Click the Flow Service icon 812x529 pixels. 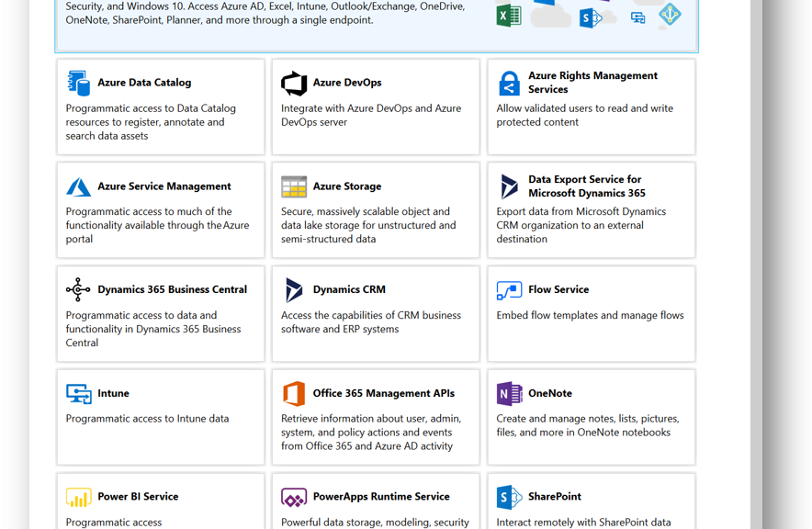(509, 290)
